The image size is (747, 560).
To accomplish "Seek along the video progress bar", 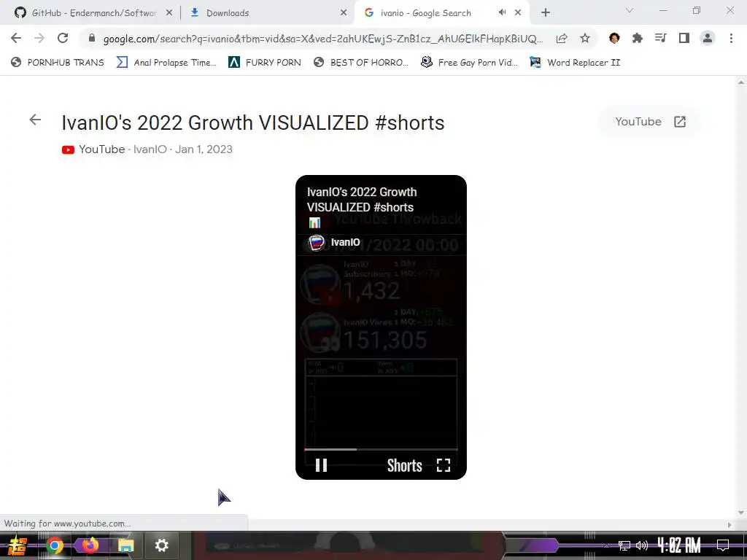I will [381, 449].
